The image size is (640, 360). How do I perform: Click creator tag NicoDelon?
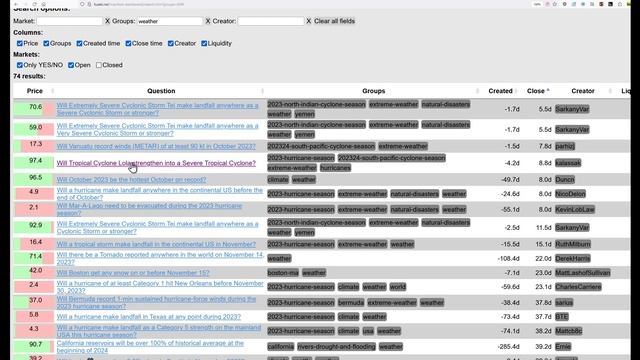(x=571, y=194)
